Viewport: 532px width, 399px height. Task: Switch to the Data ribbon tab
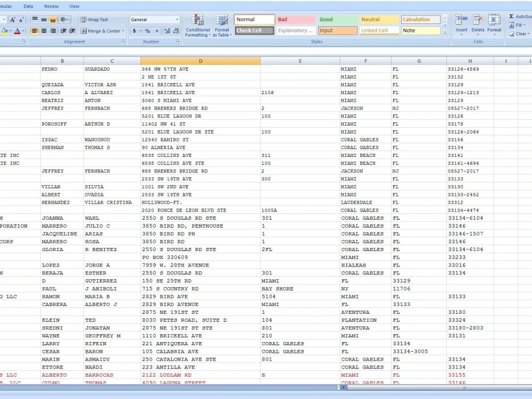[x=28, y=6]
